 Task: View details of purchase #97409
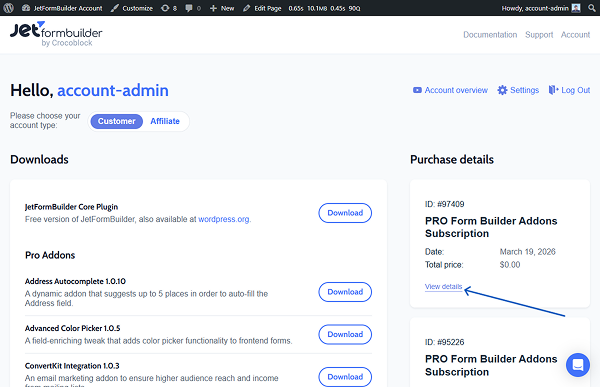click(443, 287)
